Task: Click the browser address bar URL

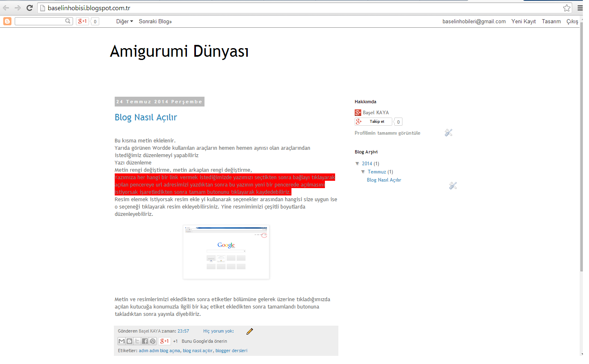Action: [x=89, y=8]
